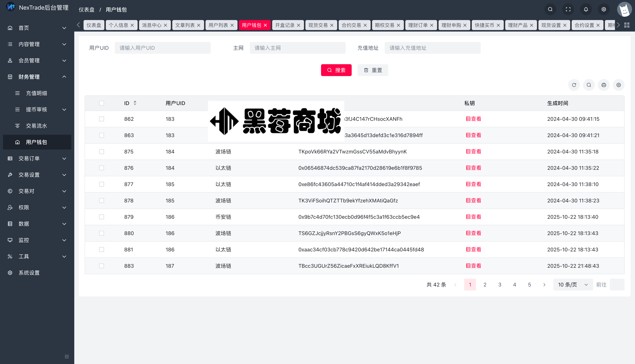The height and width of the screenshot is (364, 635).
Task: Switch to the 用户列表 tab
Action: (x=218, y=25)
